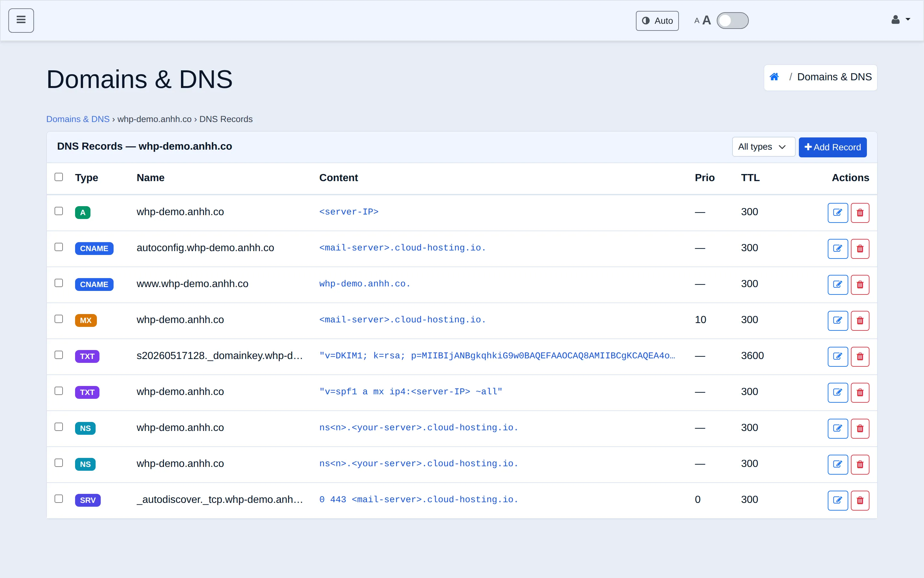Click the Add Record button

(x=832, y=147)
